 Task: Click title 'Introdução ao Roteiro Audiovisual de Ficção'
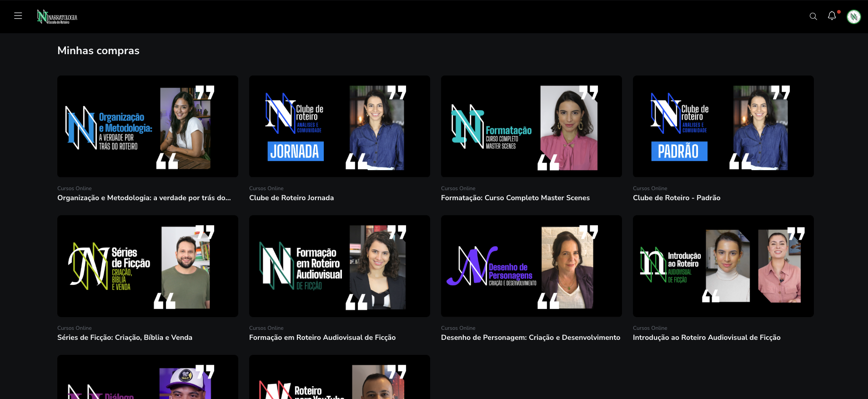pos(707,338)
